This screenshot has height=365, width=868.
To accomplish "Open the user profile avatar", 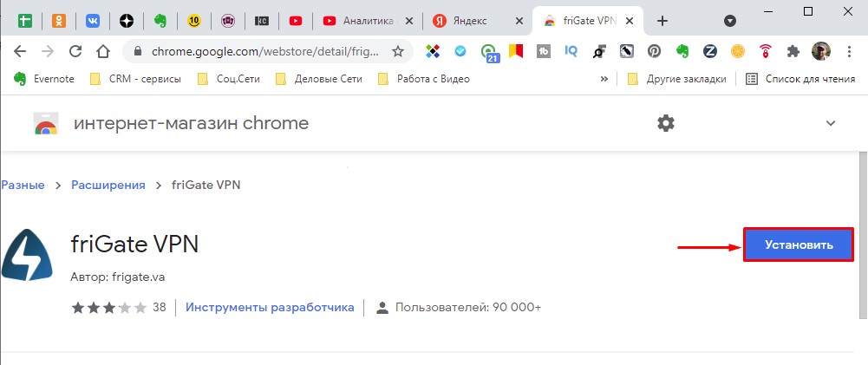I will [x=821, y=51].
